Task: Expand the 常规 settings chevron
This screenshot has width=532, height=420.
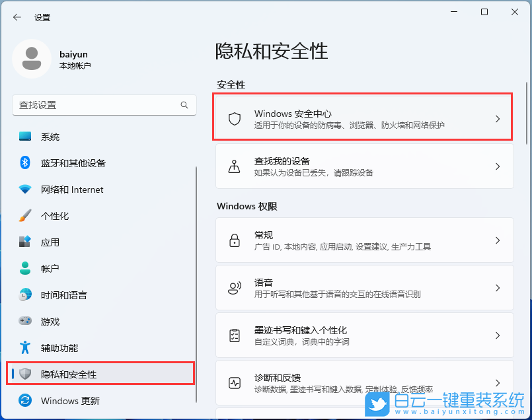Action: point(498,240)
